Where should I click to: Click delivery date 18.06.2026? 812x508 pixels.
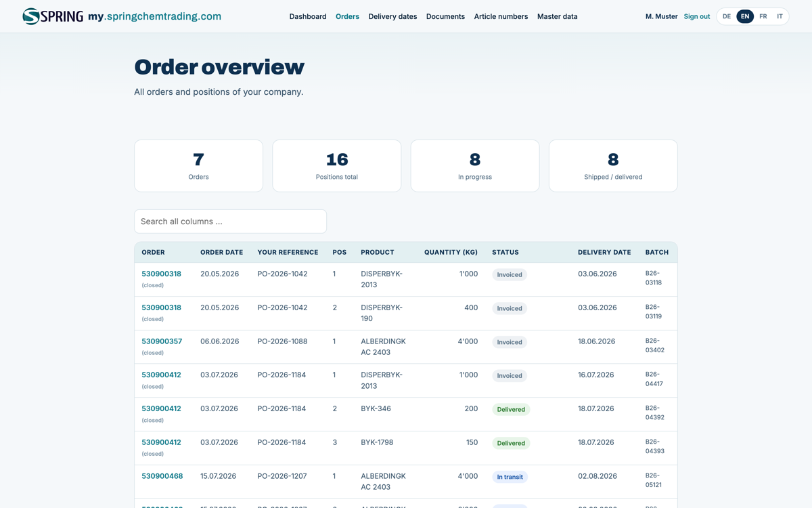point(596,341)
